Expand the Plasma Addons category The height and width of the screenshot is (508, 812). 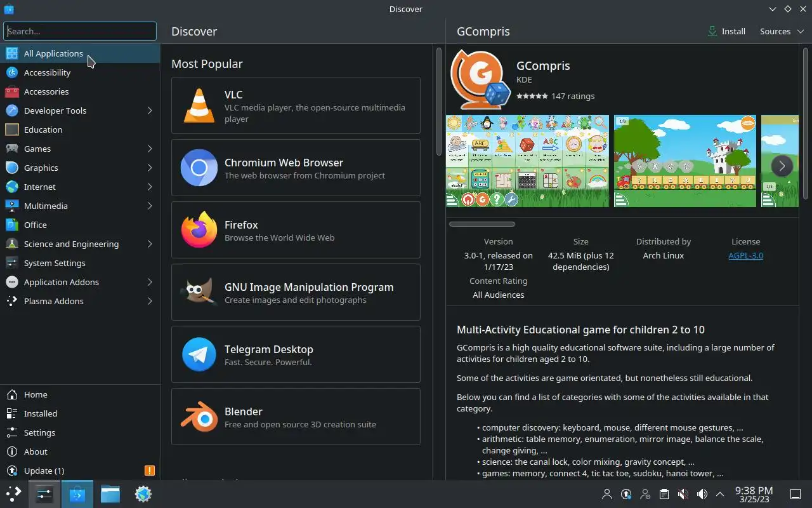coord(150,301)
